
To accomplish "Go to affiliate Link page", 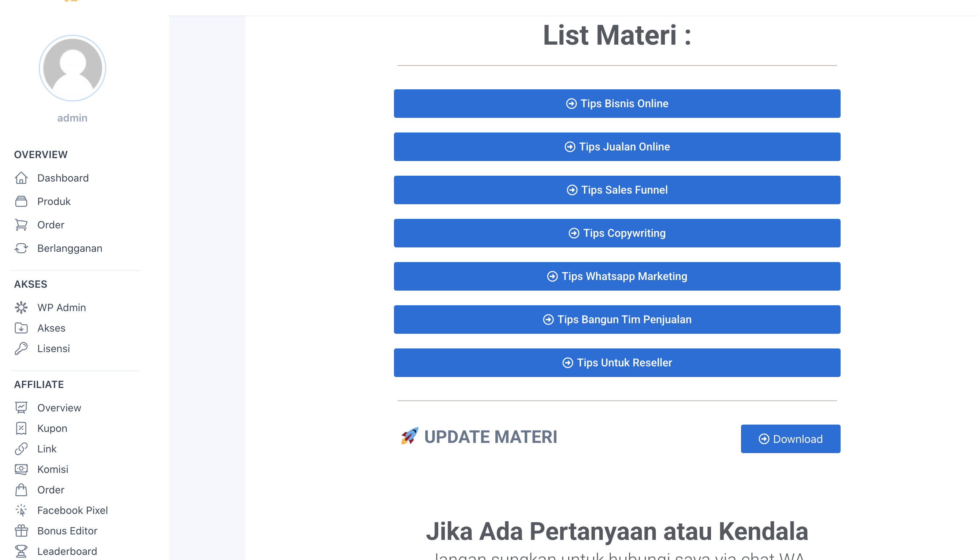I will (46, 449).
